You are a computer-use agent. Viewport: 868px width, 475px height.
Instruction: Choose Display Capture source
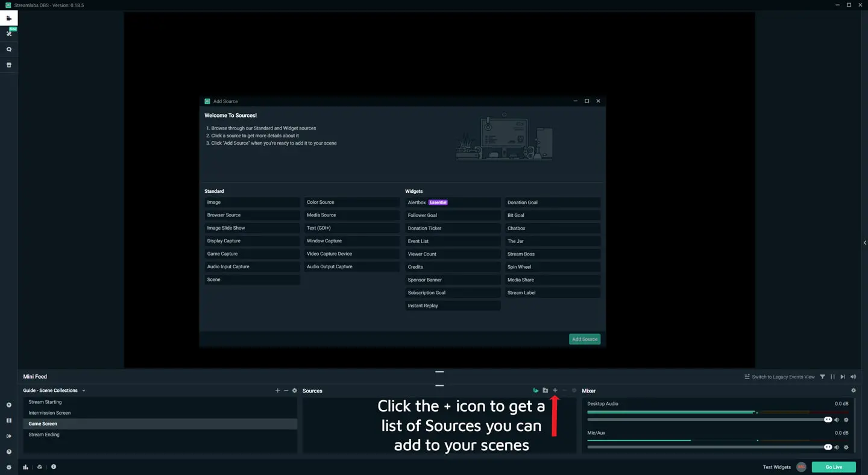click(252, 241)
